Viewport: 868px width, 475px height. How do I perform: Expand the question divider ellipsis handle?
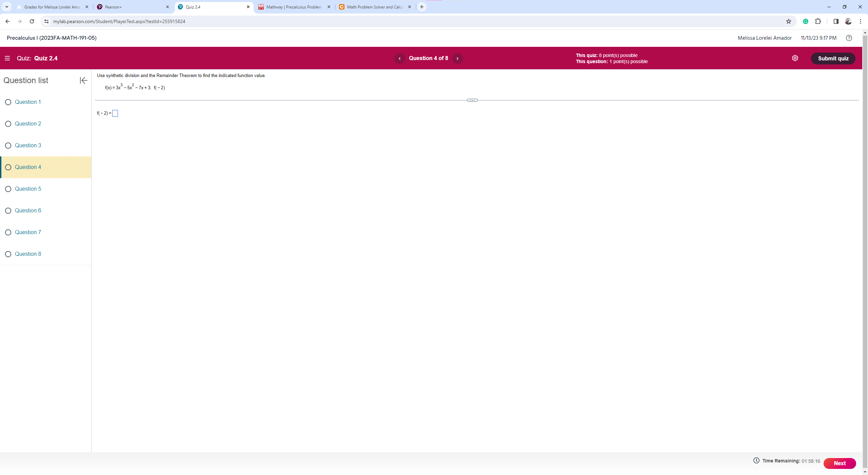click(472, 100)
